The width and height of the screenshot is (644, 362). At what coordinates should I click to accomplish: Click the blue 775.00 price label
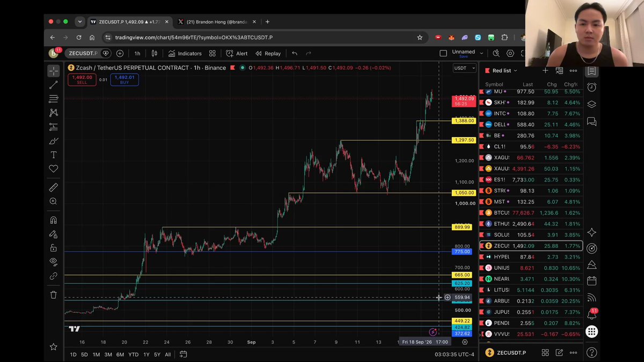pyautogui.click(x=462, y=252)
